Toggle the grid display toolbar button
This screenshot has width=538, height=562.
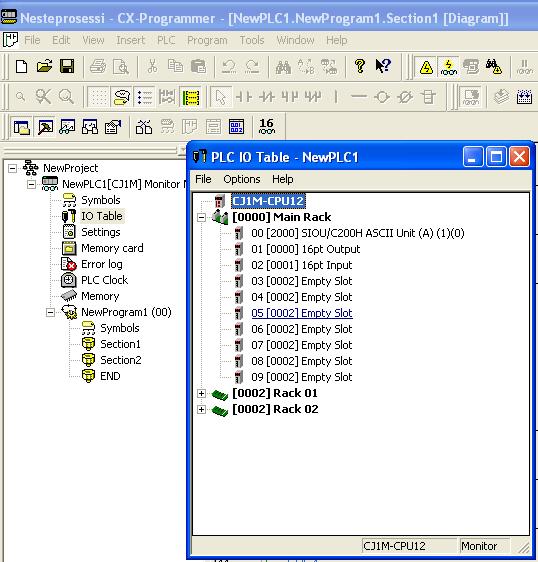pyautogui.click(x=99, y=97)
